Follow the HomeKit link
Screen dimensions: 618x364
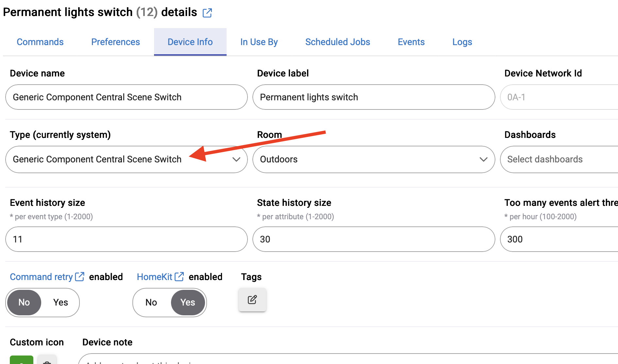click(x=154, y=277)
